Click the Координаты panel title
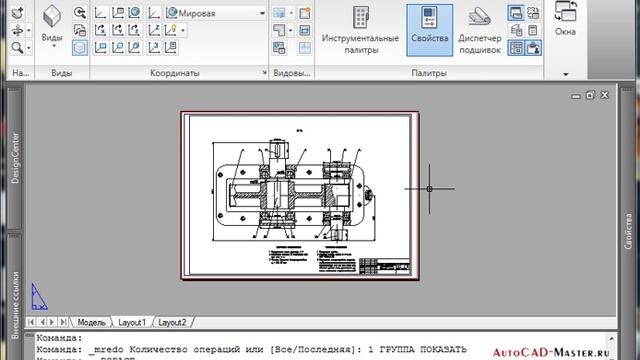This screenshot has width=640, height=360. coord(175,73)
